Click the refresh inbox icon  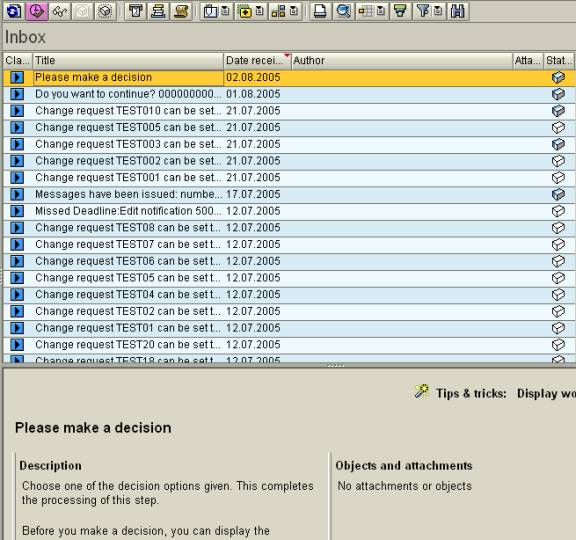point(14,11)
